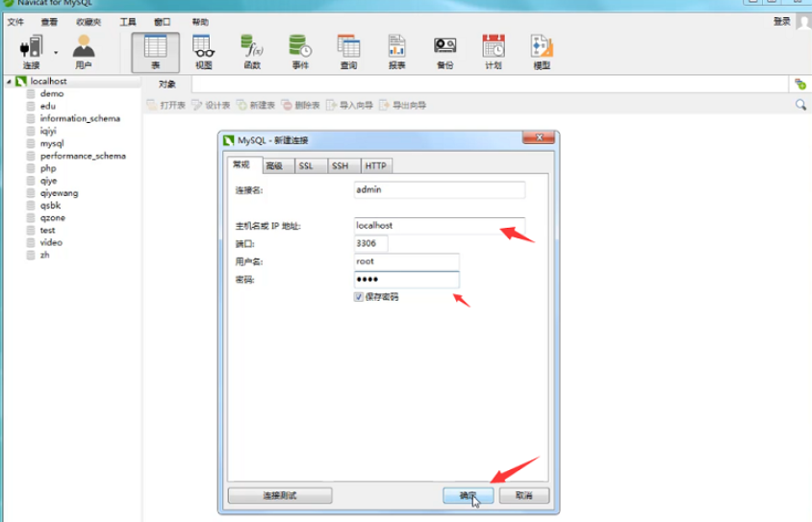Click the 连接名 field containing admin
This screenshot has width=812, height=522.
click(439, 190)
